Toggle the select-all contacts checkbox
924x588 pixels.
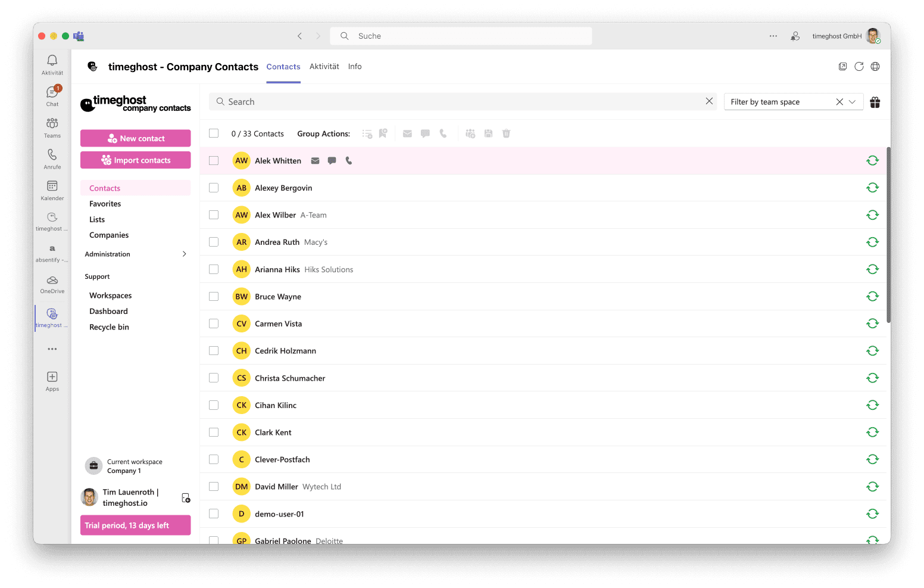[x=214, y=133]
